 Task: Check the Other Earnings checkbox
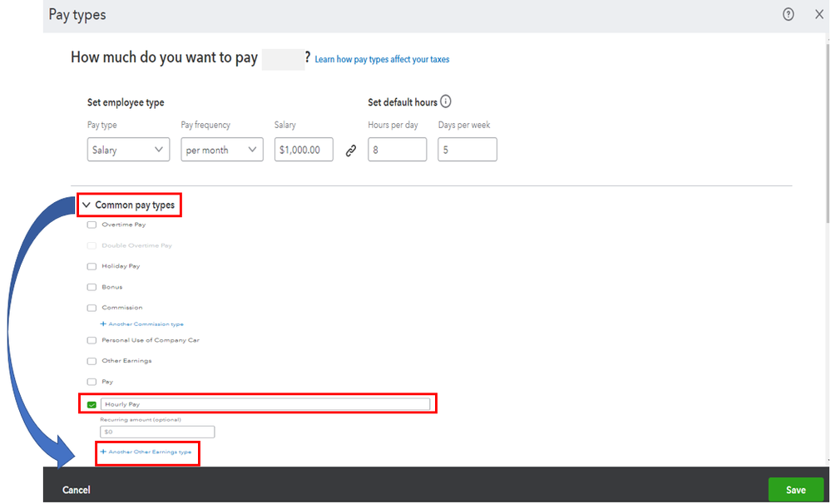(x=92, y=361)
